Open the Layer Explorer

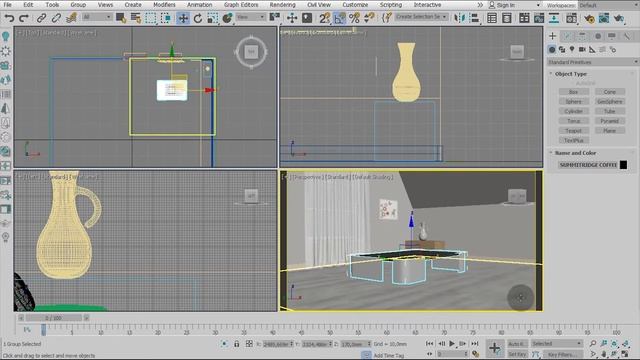pos(507,18)
